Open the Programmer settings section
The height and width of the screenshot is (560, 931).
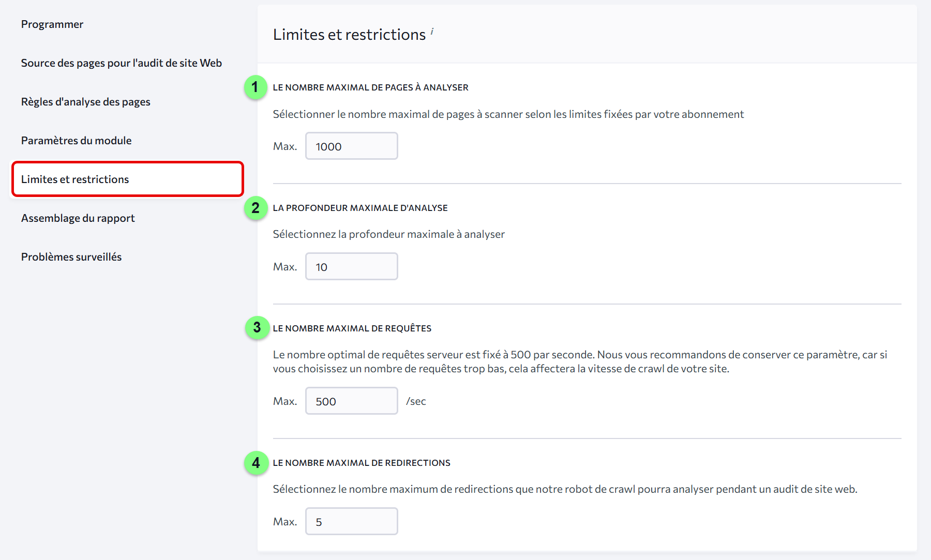point(52,24)
